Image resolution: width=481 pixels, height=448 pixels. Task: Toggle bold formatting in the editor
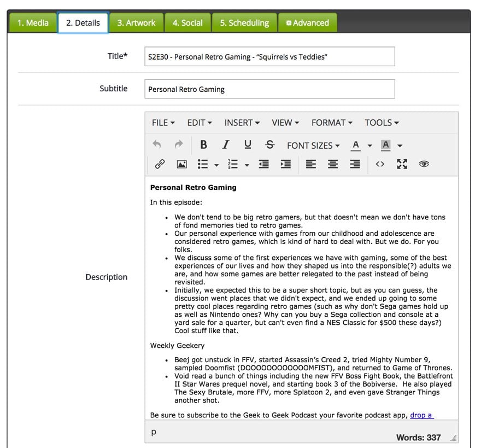203,145
